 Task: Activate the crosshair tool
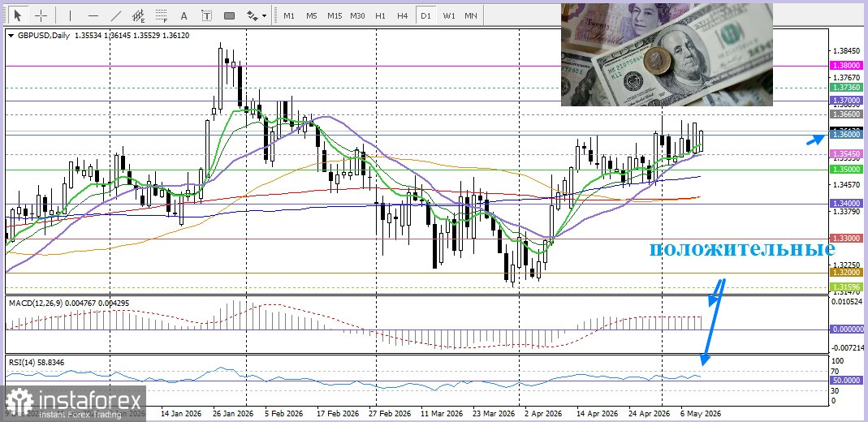coord(41,15)
